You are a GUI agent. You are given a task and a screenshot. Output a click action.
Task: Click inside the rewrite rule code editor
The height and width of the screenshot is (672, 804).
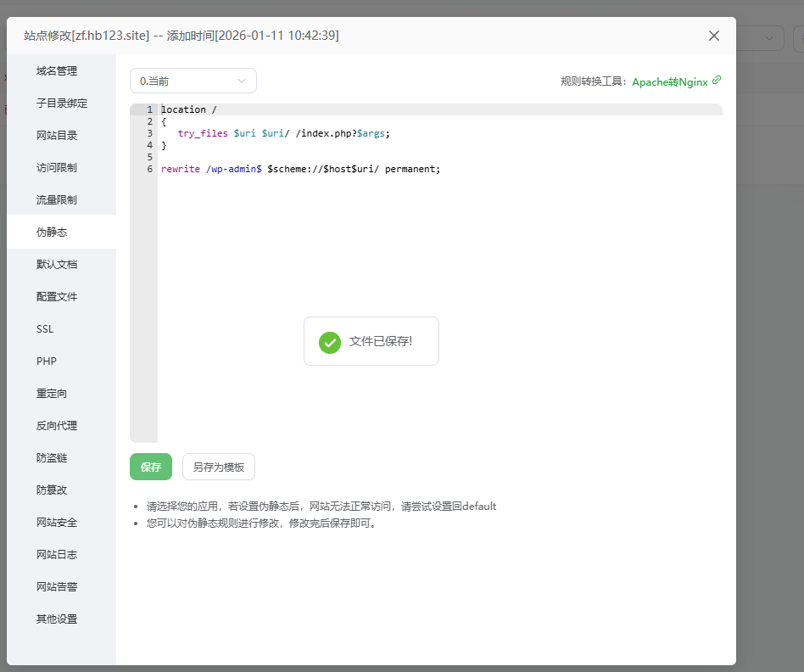pyautogui.click(x=439, y=255)
